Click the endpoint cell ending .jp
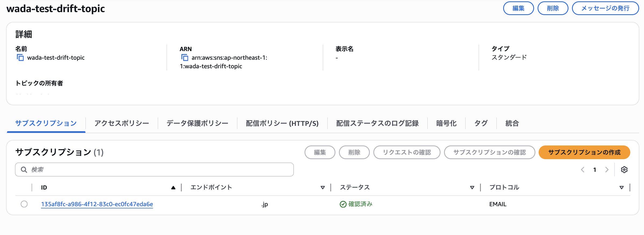 (x=265, y=204)
